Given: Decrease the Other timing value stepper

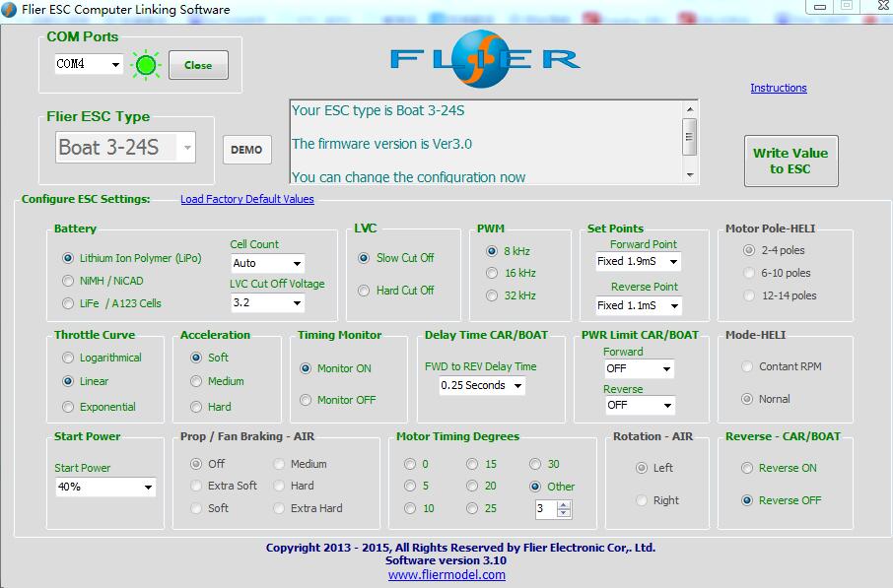Looking at the screenshot, I should [563, 513].
